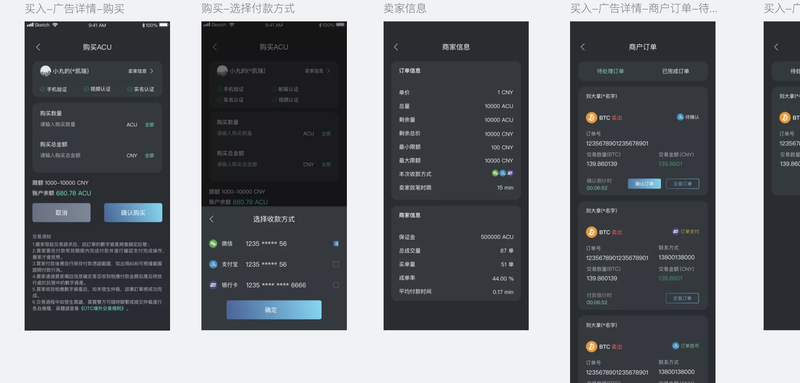This screenshot has height=383, width=800.
Task: Click 全部 next to CNY amount field
Action: point(149,156)
